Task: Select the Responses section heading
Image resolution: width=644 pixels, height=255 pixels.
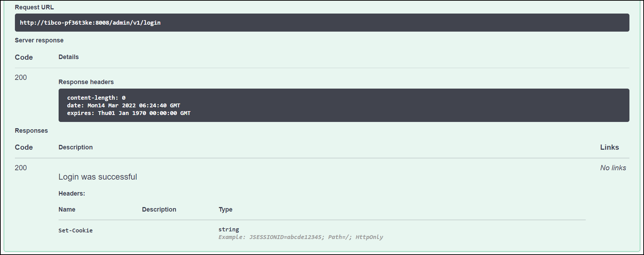Action: click(31, 131)
